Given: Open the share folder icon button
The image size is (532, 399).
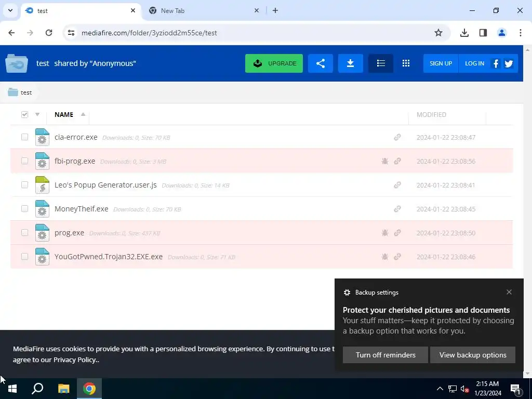Looking at the screenshot, I should click(x=320, y=63).
